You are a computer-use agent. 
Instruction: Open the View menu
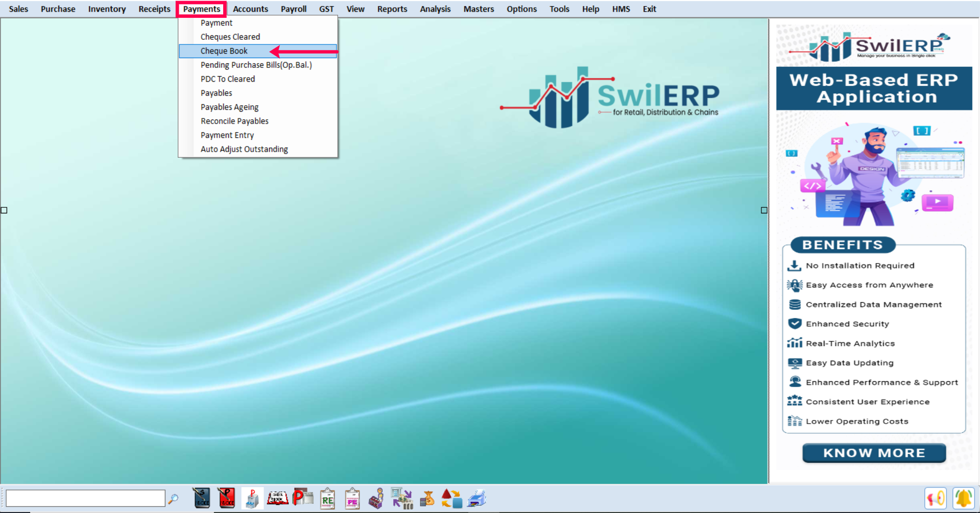point(355,9)
